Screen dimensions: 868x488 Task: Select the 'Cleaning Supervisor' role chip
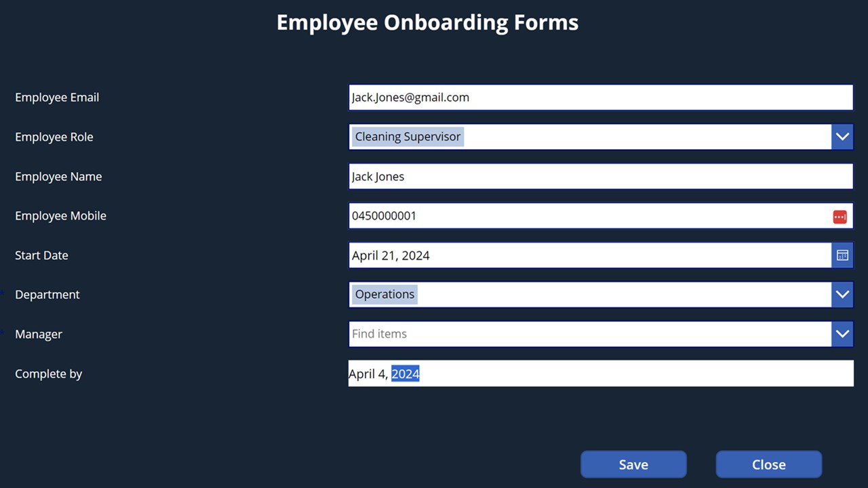[408, 137]
